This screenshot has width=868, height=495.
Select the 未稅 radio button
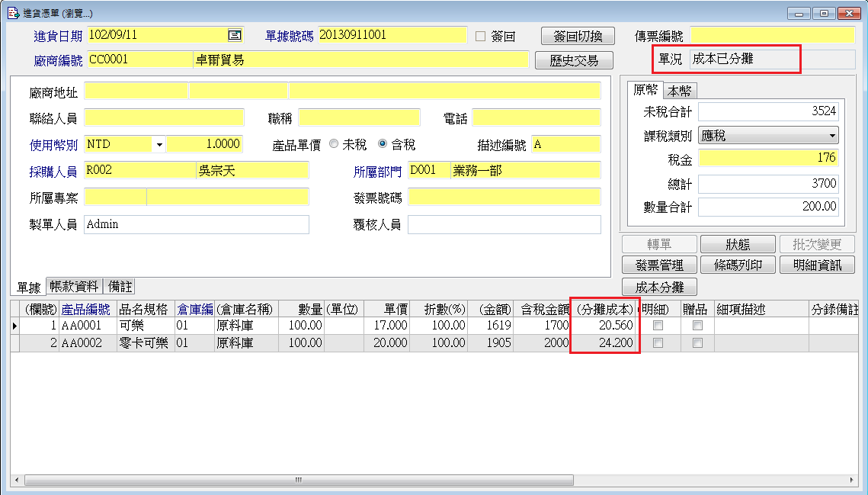point(334,144)
